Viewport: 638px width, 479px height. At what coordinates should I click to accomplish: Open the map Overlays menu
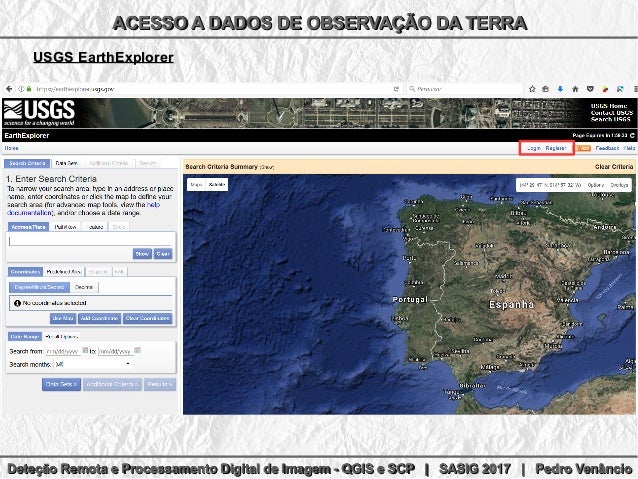point(619,185)
